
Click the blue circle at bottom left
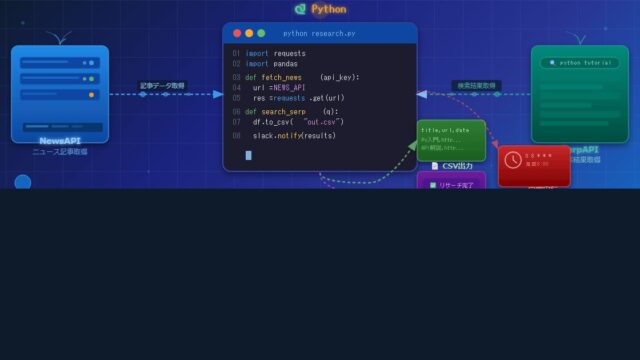(x=23, y=182)
